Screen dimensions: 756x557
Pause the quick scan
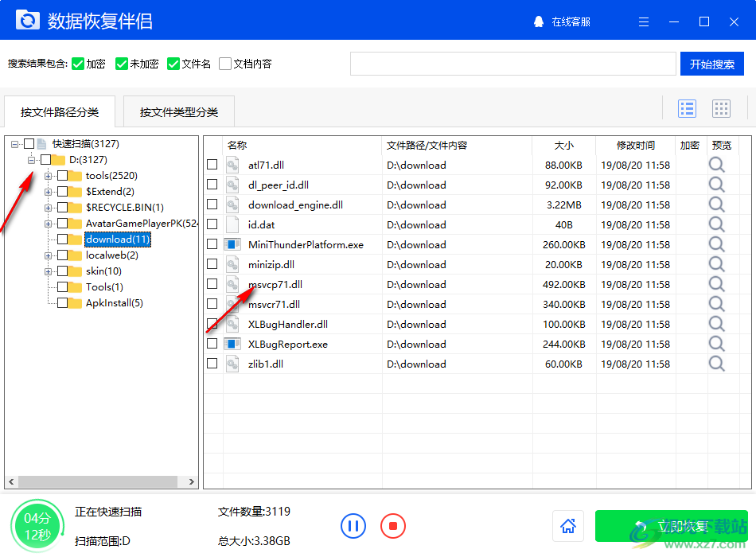coord(353,525)
